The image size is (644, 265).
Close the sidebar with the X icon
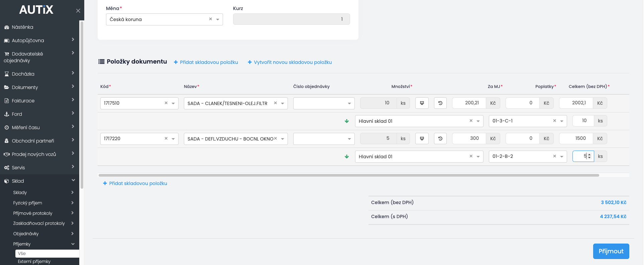coord(78,11)
